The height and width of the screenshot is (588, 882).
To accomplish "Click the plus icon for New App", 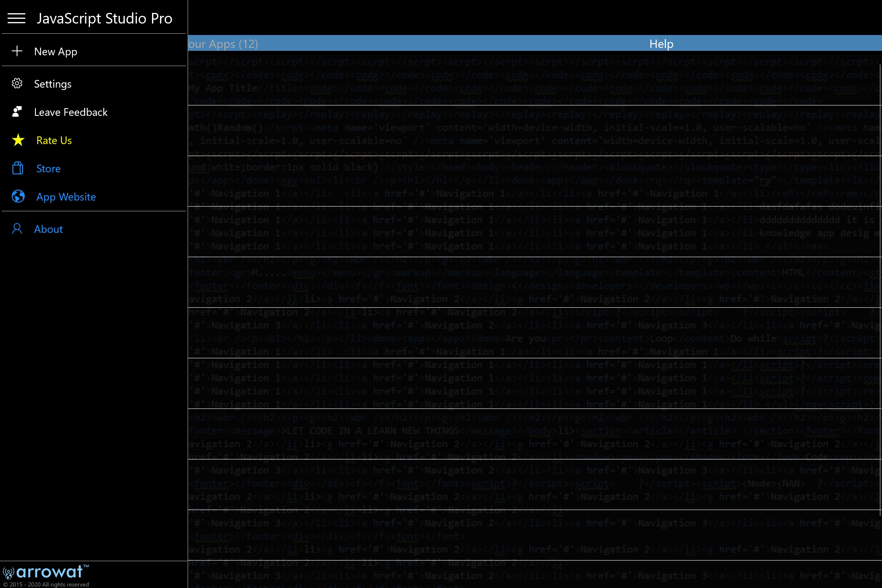I will pos(17,51).
